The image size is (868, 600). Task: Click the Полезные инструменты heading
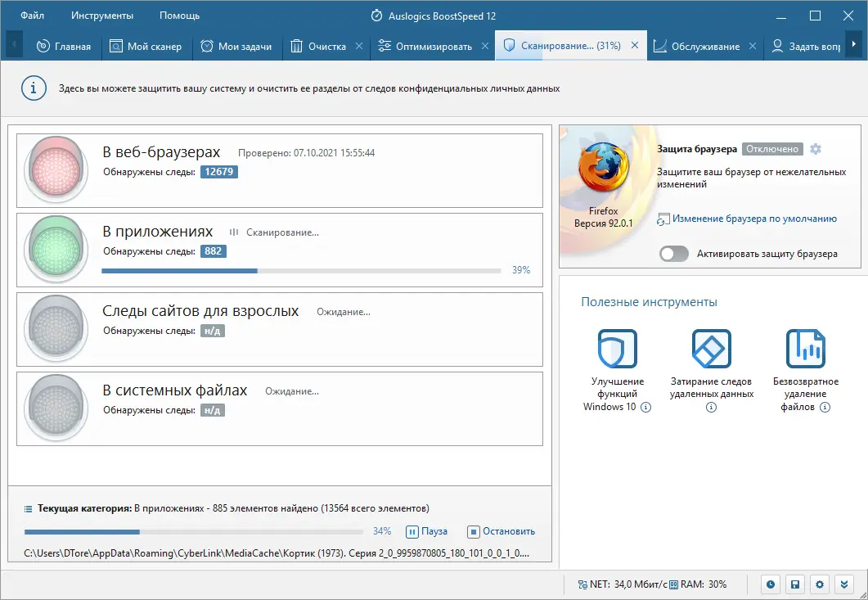click(649, 302)
